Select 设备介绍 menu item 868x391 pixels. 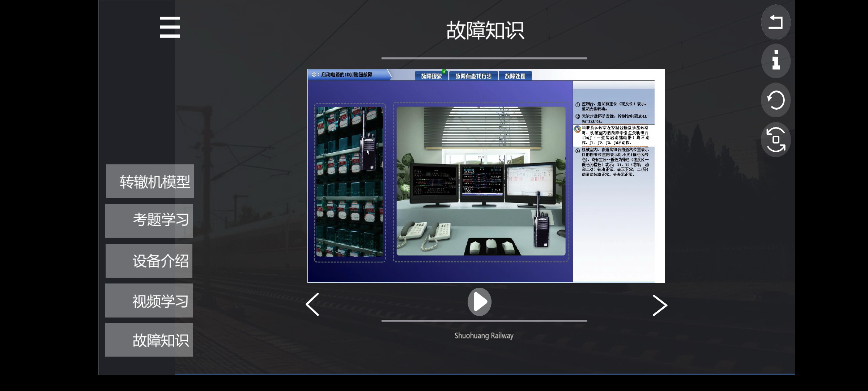click(149, 261)
